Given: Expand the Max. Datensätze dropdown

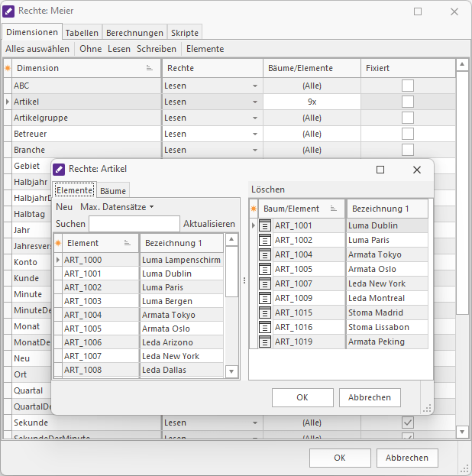Looking at the screenshot, I should pyautogui.click(x=117, y=207).
